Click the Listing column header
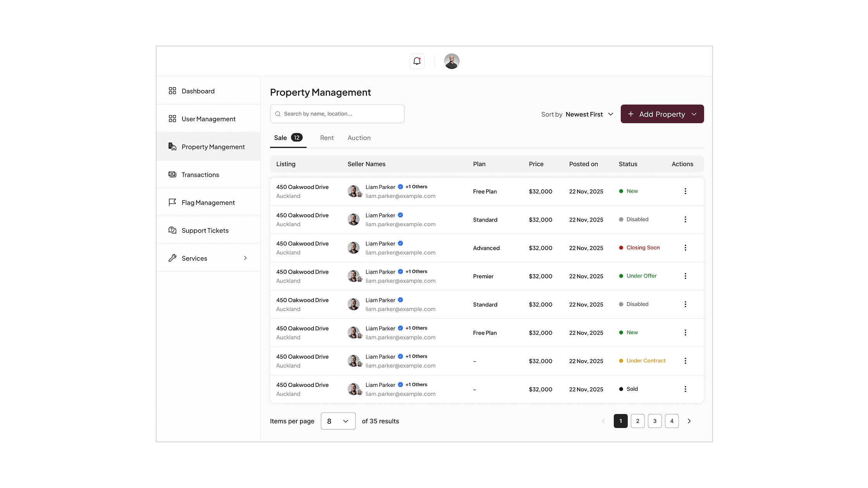 click(286, 164)
